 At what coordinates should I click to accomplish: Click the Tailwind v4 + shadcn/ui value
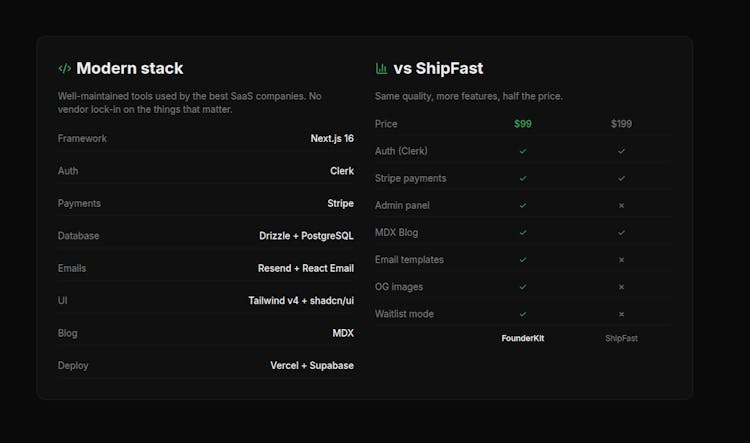point(301,301)
